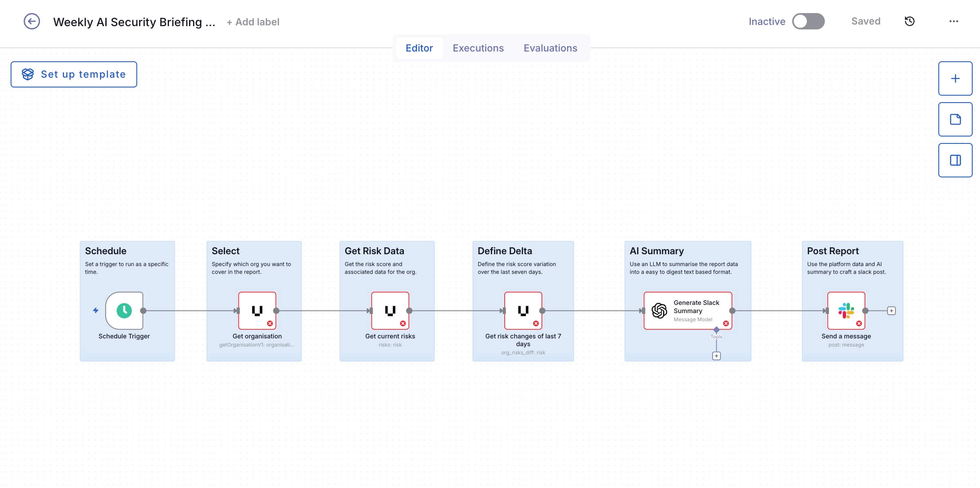Open the Get organisation node
Image resolution: width=980 pixels, height=488 pixels.
pyautogui.click(x=256, y=311)
